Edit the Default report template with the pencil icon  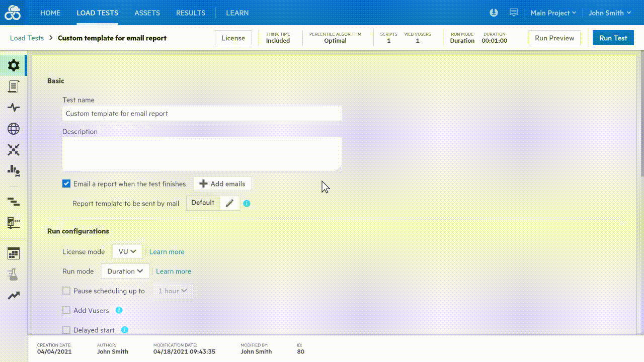click(229, 203)
